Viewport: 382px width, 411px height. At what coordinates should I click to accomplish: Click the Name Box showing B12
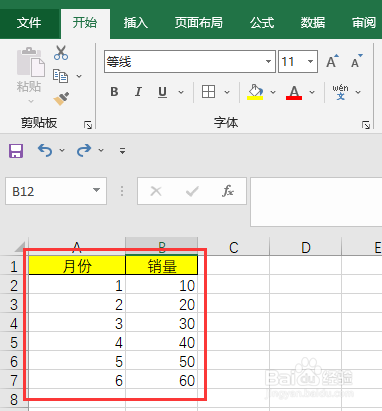click(x=56, y=191)
